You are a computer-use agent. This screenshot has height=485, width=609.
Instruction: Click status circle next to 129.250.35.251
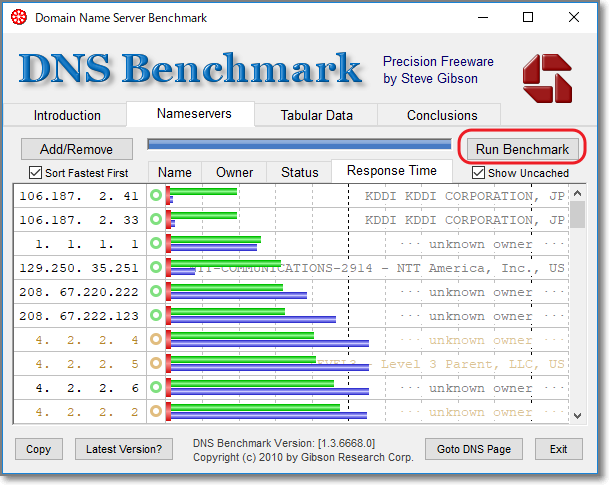click(x=156, y=267)
